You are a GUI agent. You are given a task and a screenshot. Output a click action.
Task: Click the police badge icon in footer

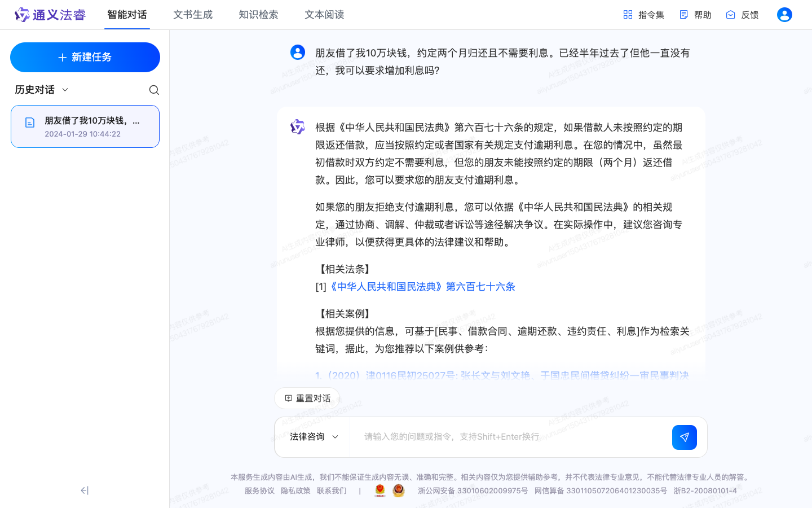tap(399, 491)
